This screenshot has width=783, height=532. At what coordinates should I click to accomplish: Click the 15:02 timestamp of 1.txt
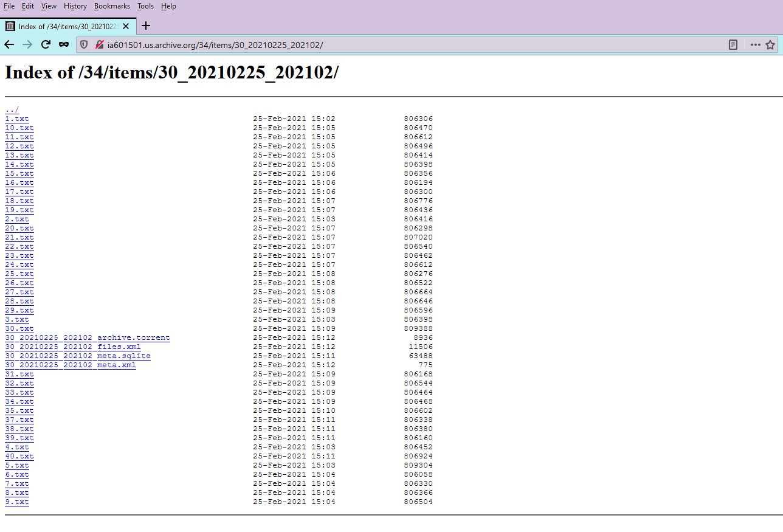click(x=323, y=119)
